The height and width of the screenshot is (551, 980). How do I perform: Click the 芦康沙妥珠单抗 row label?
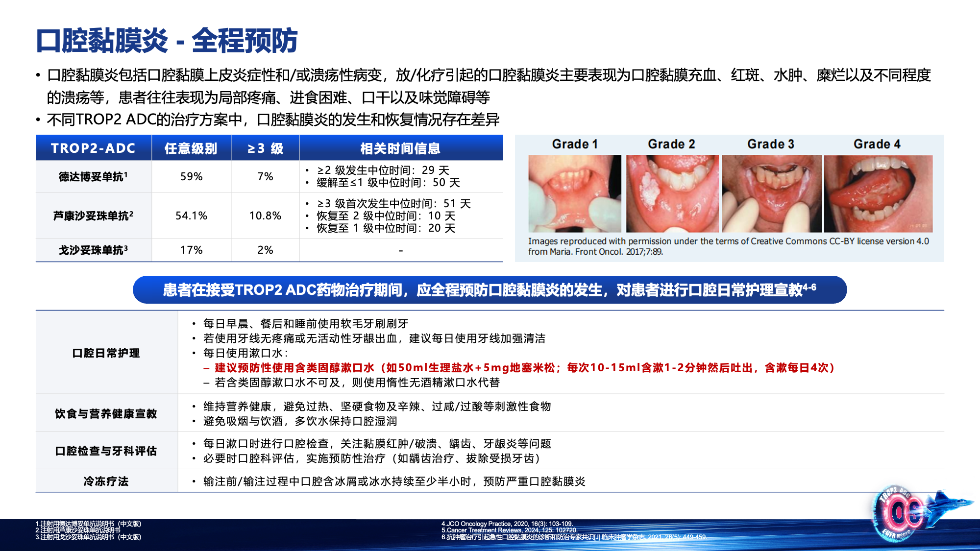pos(93,215)
